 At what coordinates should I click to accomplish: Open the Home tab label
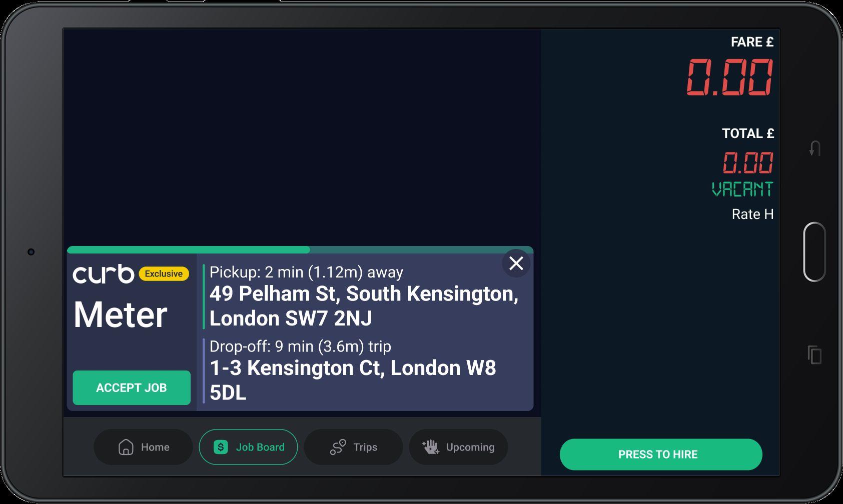tap(155, 447)
